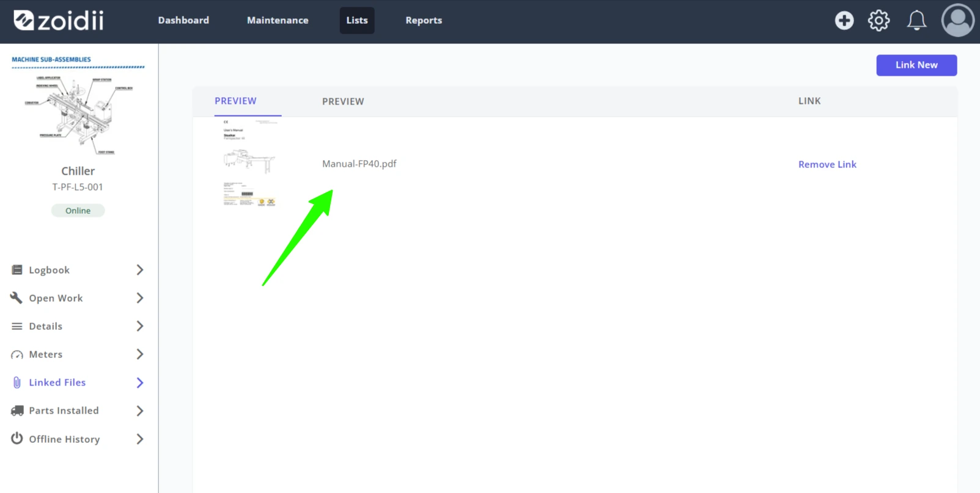
Task: Click the Linked Files paperclip icon
Action: click(17, 382)
